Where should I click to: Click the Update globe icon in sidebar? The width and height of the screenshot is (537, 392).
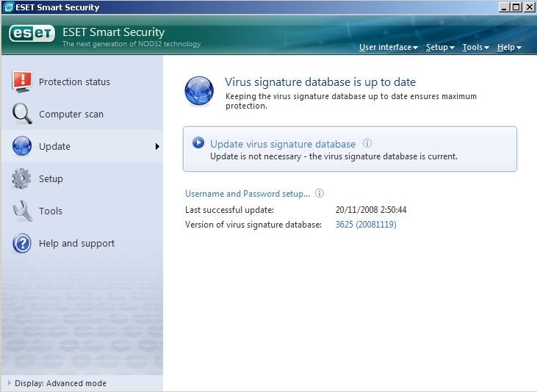(x=22, y=146)
